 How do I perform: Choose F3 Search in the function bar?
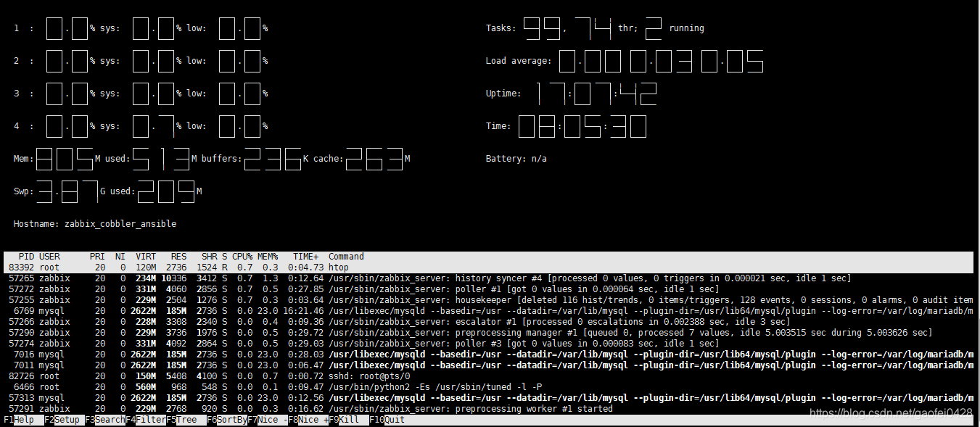pos(104,420)
